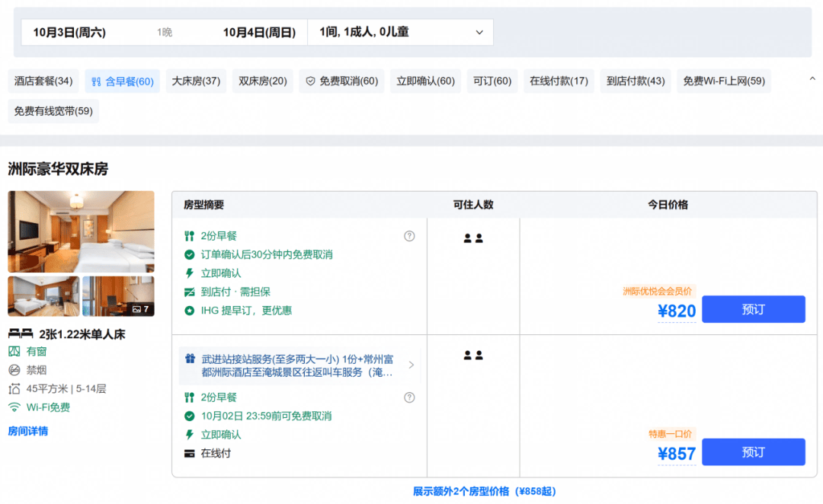Toggle the 免费取消(60) filter
823x504 pixels.
point(341,81)
